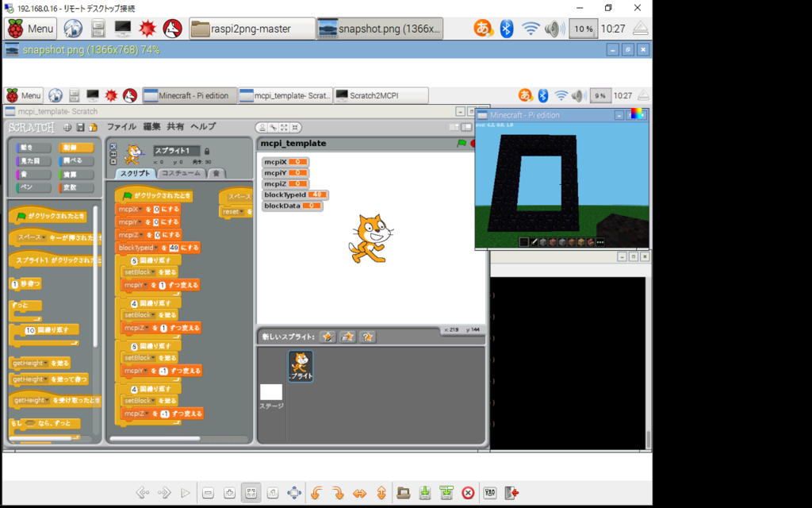Switch image viewer to full screen

294,493
